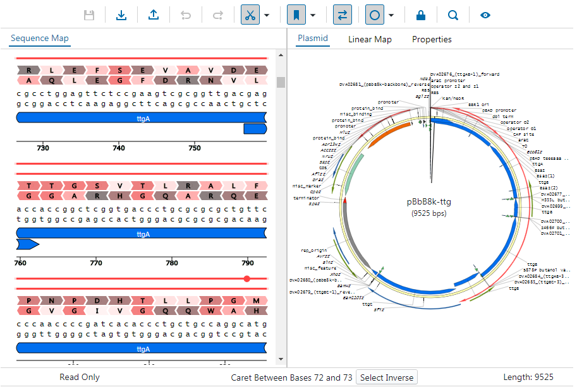Click amino acid R in first row
This screenshot has width=577, height=392.
28,70
